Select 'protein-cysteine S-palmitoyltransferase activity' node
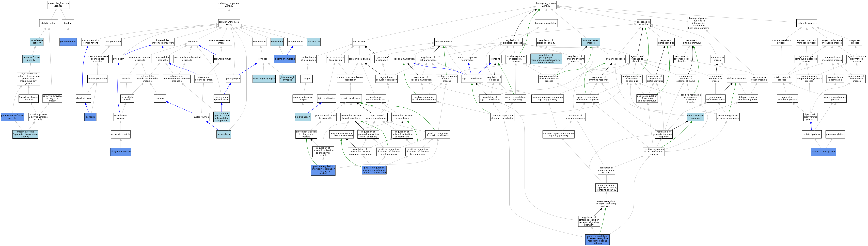The height and width of the screenshot is (246, 868). (x=25, y=134)
